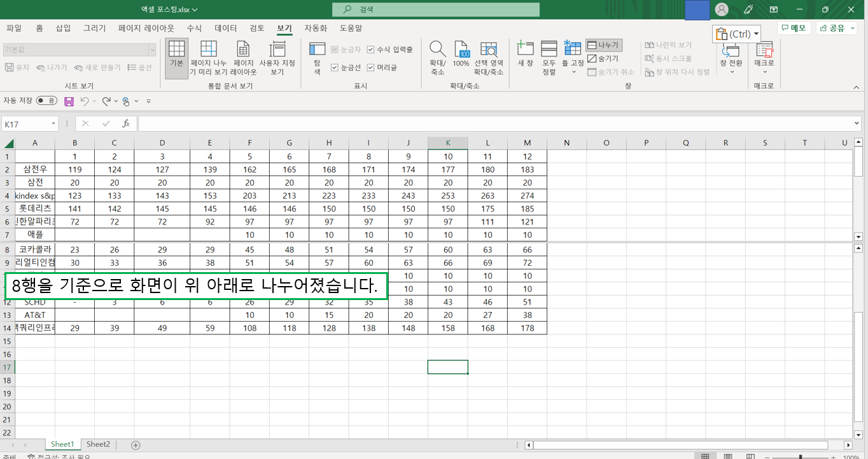Open the (Ctrl) paste options dropdown

pyautogui.click(x=737, y=34)
